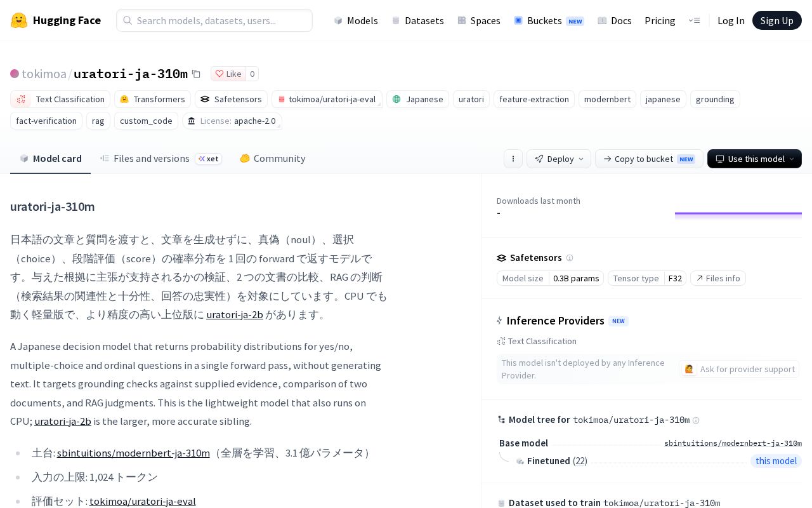
Task: Switch to the Model card tab
Action: pos(50,159)
